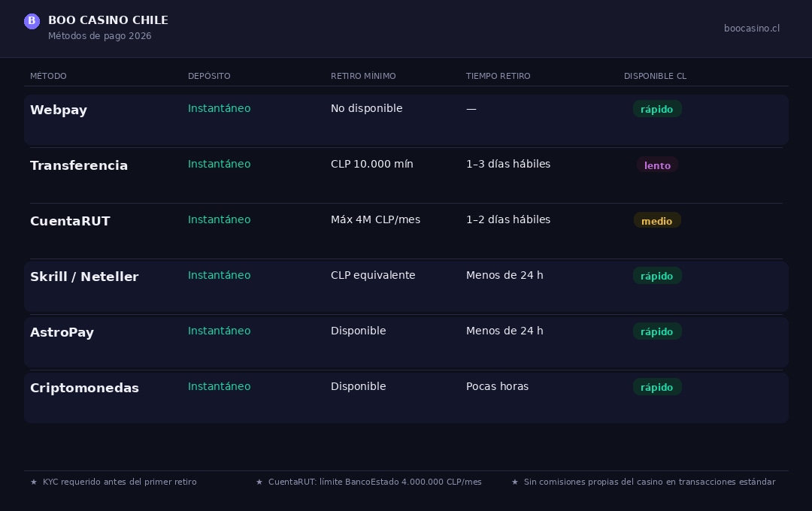The height and width of the screenshot is (511, 812).
Task: Click the star before the KYC footnote
Action: tap(34, 482)
